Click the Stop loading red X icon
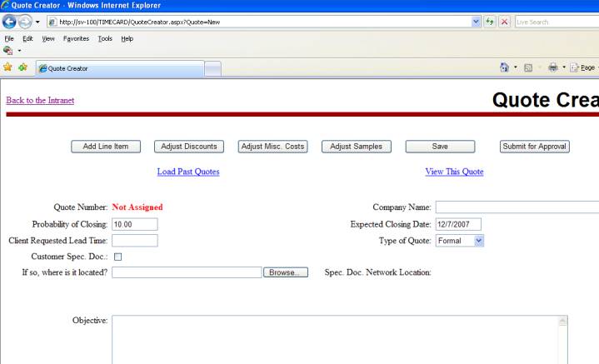599x364 pixels. (504, 22)
